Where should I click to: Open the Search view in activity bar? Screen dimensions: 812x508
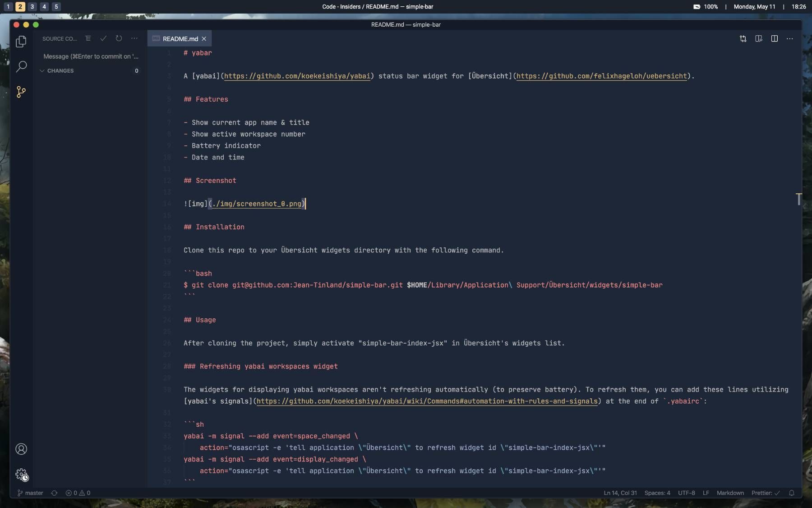click(21, 67)
